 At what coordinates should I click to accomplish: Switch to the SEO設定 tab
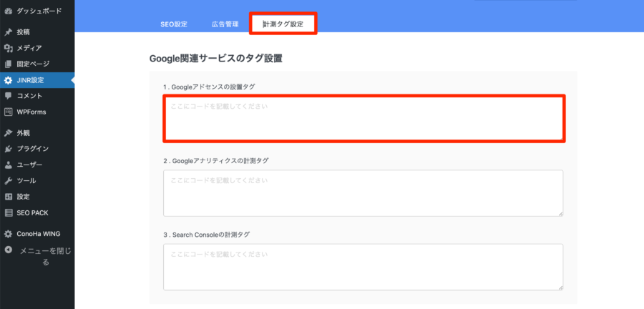tap(174, 24)
